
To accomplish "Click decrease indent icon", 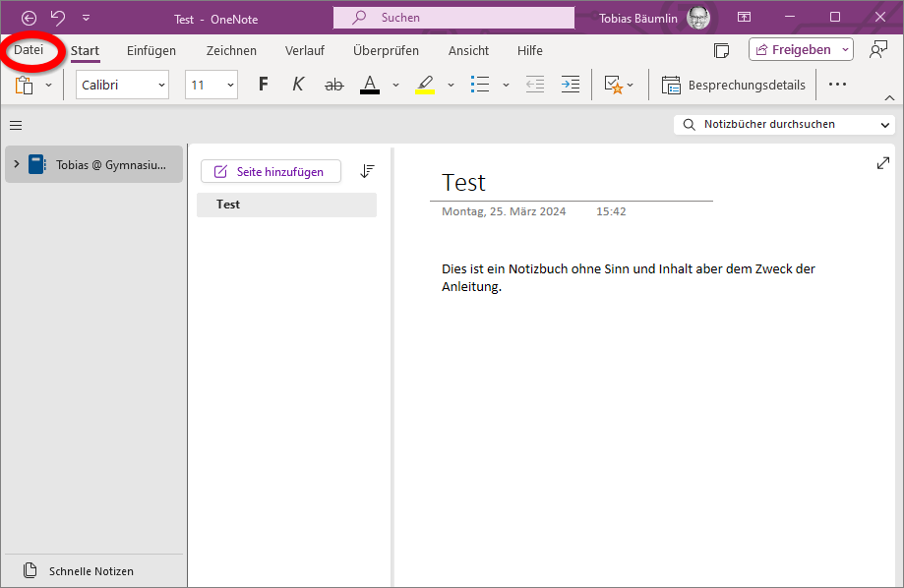I will point(535,85).
